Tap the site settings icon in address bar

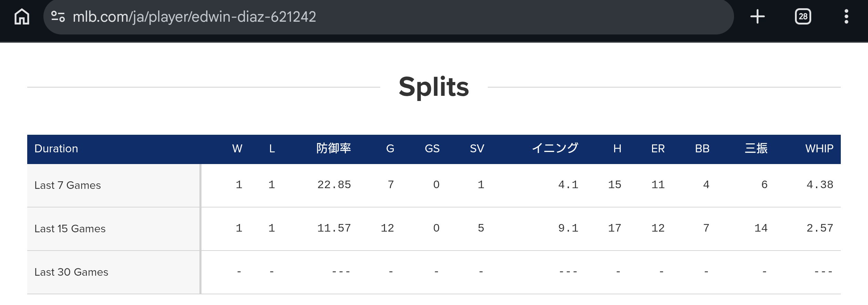(x=58, y=17)
